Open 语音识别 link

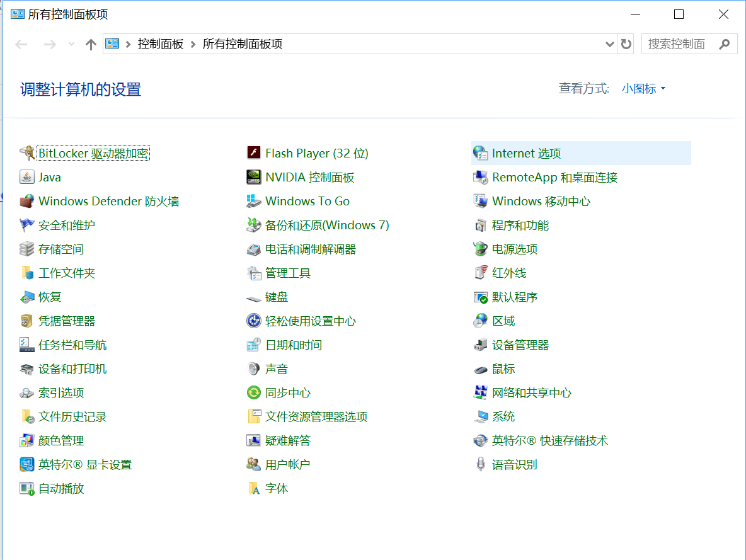click(x=514, y=464)
